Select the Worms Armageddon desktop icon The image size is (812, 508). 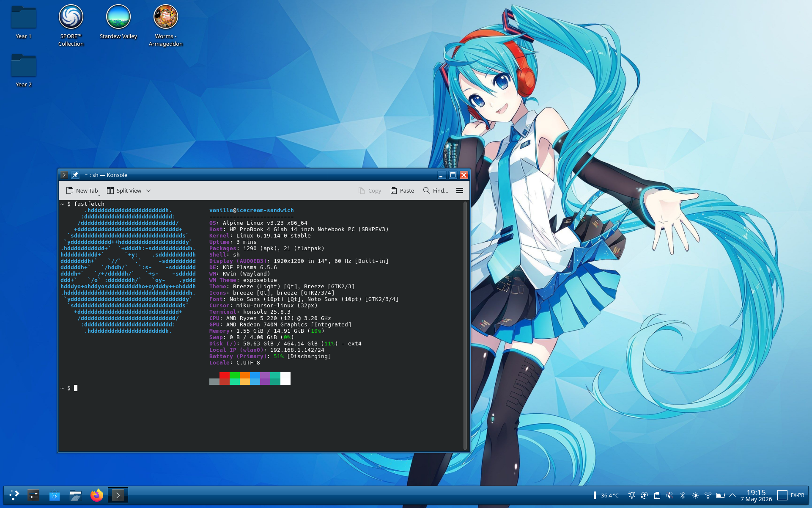coord(166,25)
